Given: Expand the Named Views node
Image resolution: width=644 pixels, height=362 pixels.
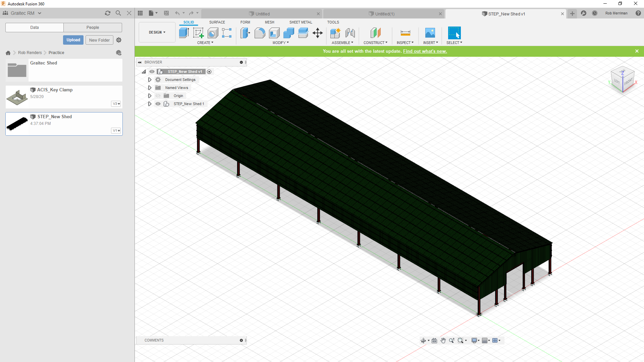Looking at the screenshot, I should [150, 88].
